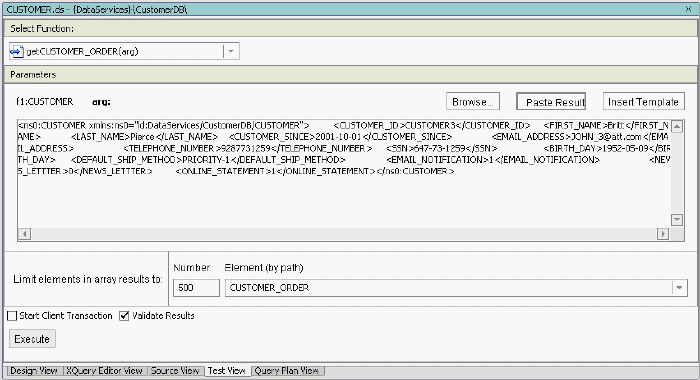Viewport: 700px width, 380px height.
Task: Open the Select Function dropdown arrow
Action: coord(231,51)
